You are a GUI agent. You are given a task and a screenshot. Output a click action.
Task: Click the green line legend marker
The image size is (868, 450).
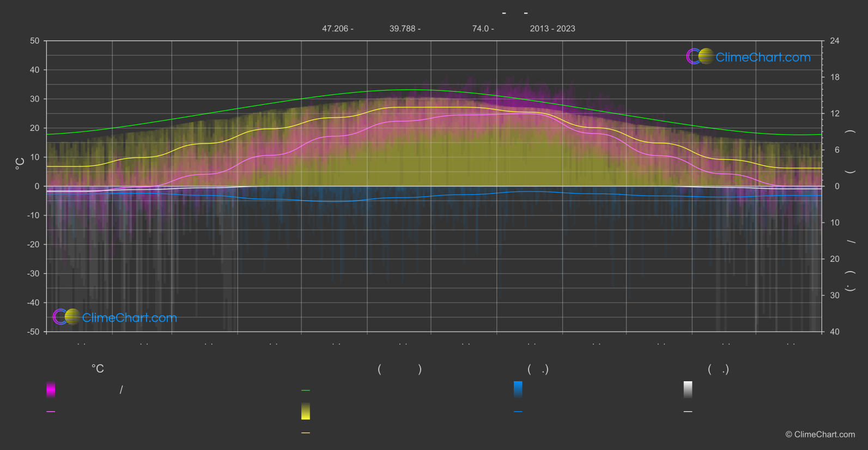coord(306,391)
